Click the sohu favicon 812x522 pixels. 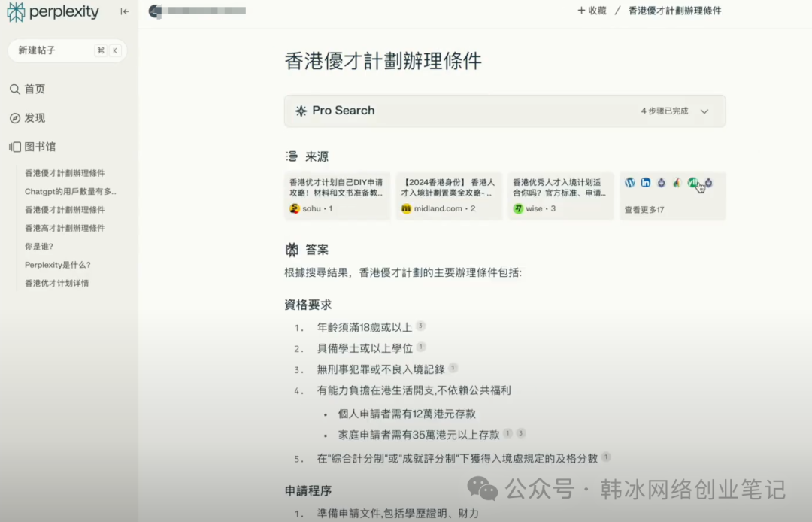(x=295, y=208)
